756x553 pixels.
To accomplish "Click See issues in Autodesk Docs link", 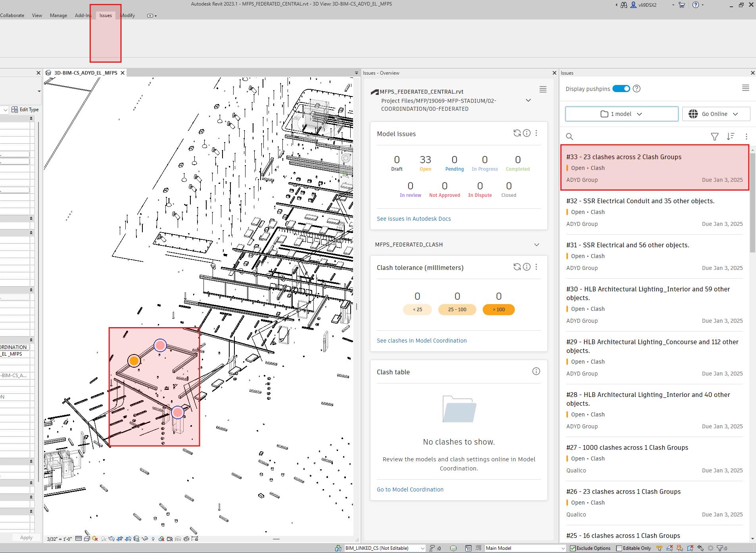I will click(413, 219).
